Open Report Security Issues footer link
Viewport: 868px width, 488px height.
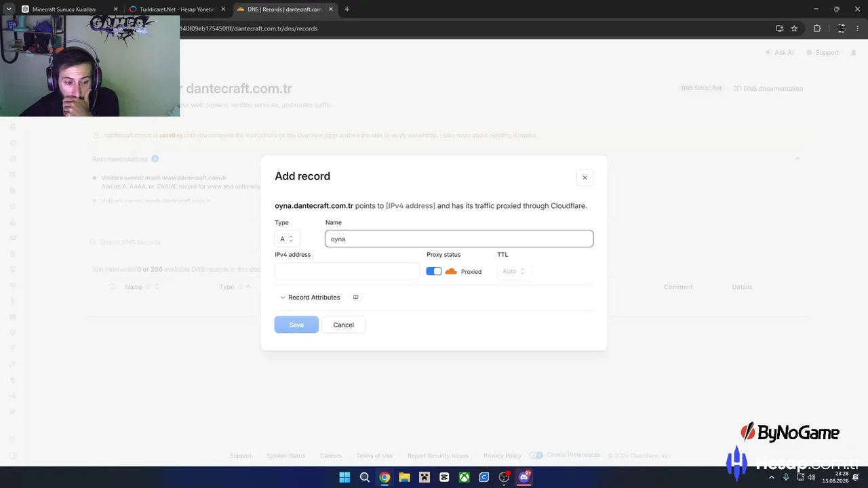click(438, 455)
